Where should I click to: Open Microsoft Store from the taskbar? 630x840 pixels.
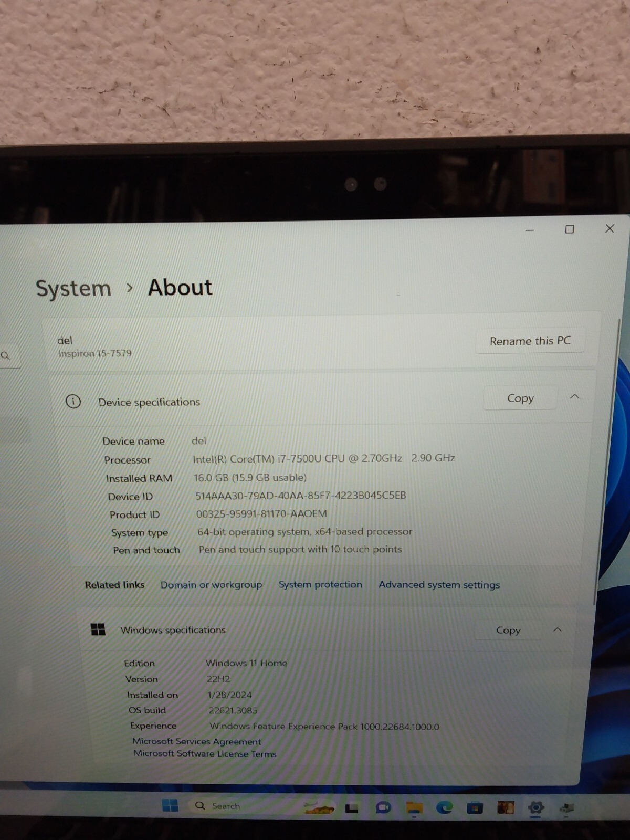[x=475, y=808]
